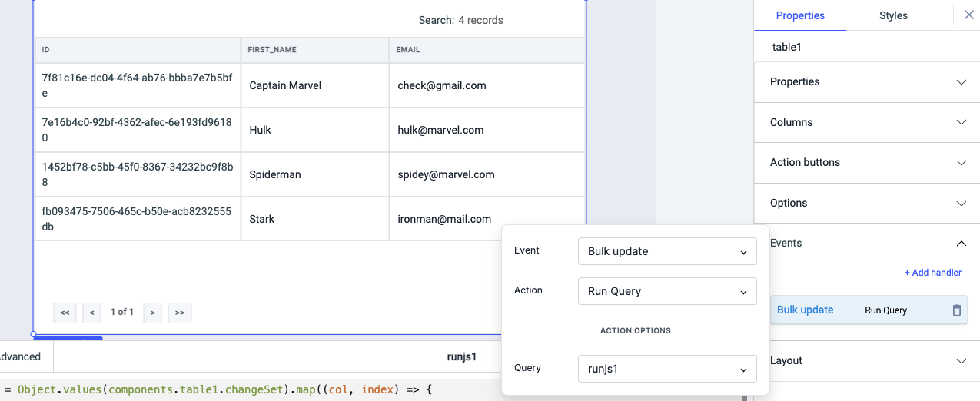Click the Add handler link

click(x=932, y=273)
